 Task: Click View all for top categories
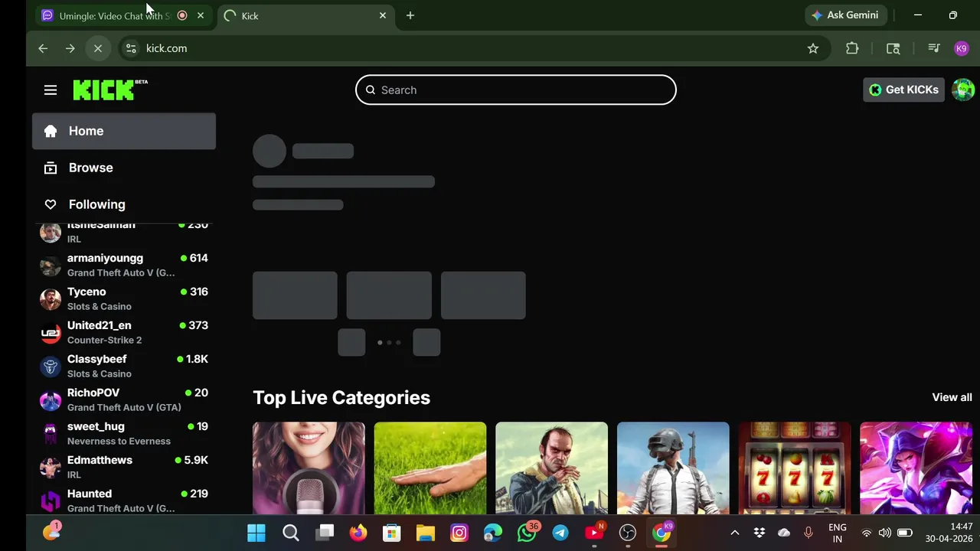pyautogui.click(x=952, y=397)
